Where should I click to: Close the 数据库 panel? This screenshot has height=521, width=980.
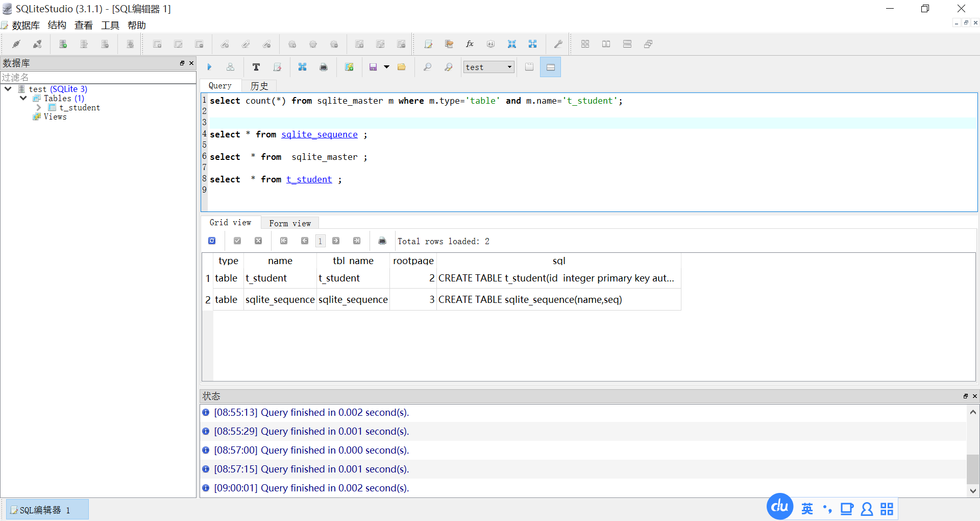(x=191, y=63)
